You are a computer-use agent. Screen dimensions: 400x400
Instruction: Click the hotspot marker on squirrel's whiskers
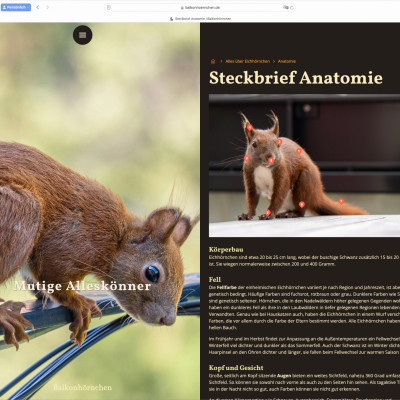pyautogui.click(x=247, y=159)
